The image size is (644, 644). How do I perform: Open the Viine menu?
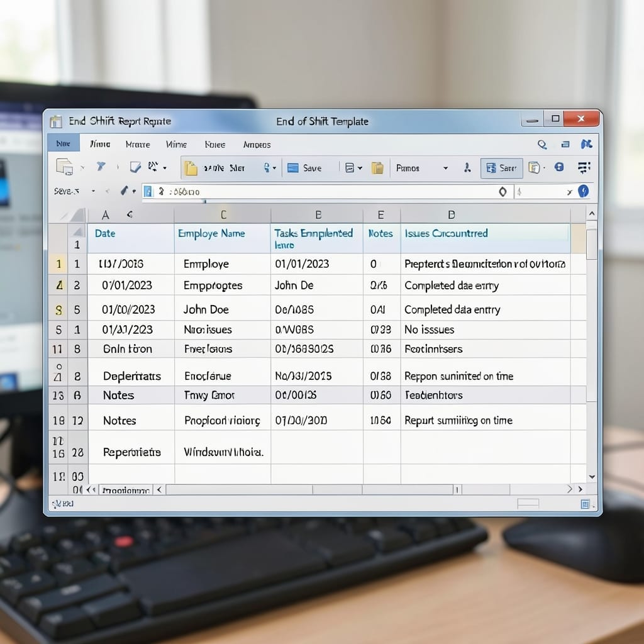point(176,145)
